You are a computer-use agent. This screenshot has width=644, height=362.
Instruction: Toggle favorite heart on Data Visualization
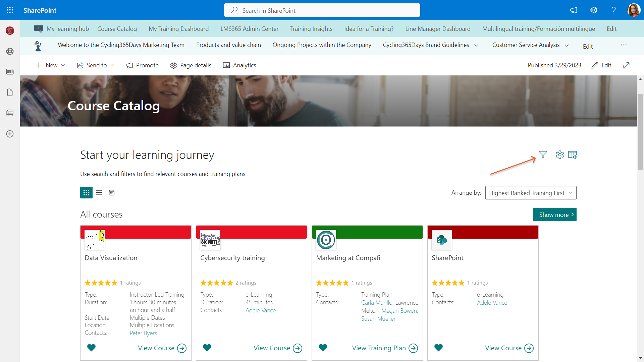pos(91,348)
